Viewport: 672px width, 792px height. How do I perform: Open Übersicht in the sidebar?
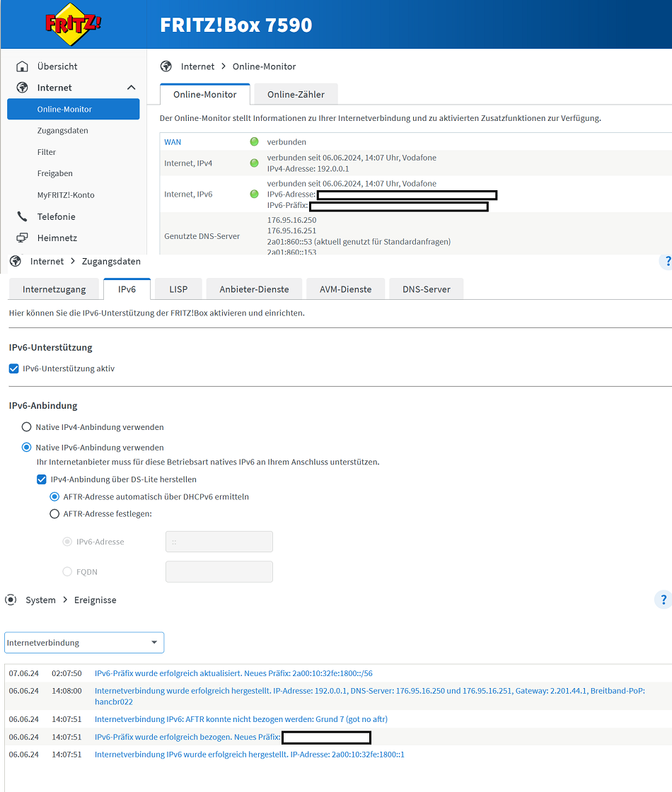[x=57, y=66]
